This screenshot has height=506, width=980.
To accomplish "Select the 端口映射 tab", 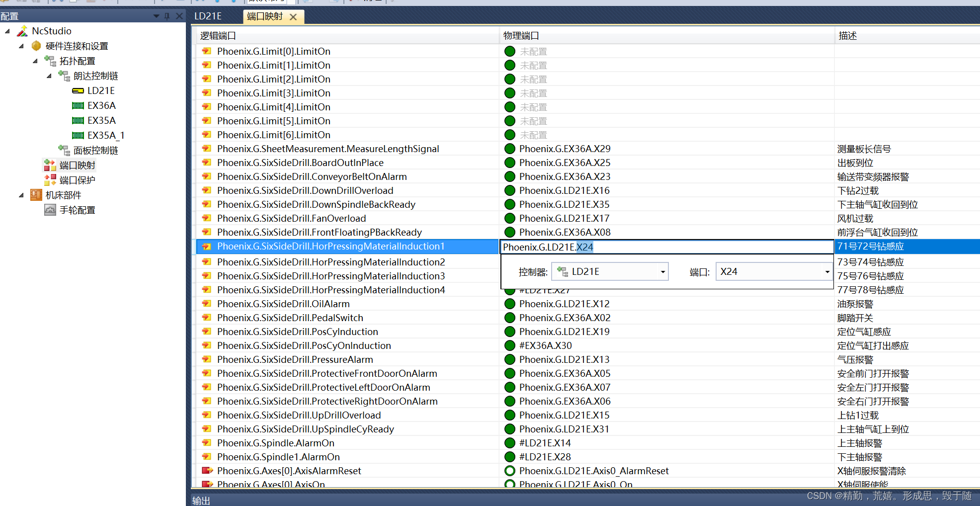I will point(265,16).
